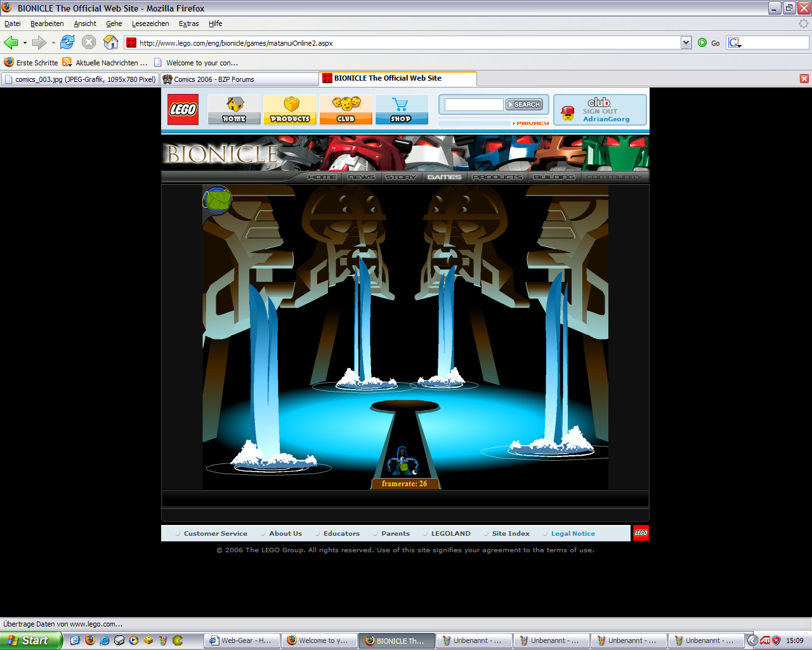This screenshot has width=812, height=650.
Task: Expand hidden system tray icons
Action: click(x=752, y=640)
